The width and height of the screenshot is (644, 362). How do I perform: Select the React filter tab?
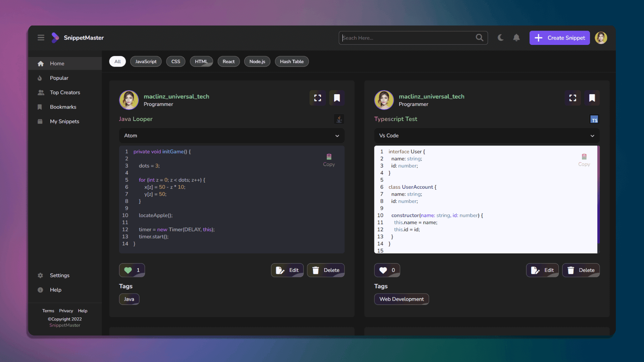coord(228,61)
